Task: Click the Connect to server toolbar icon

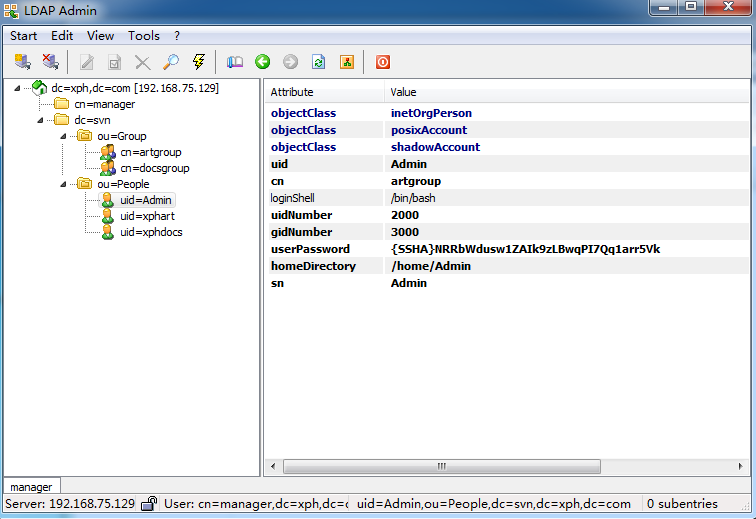Action: [x=22, y=62]
